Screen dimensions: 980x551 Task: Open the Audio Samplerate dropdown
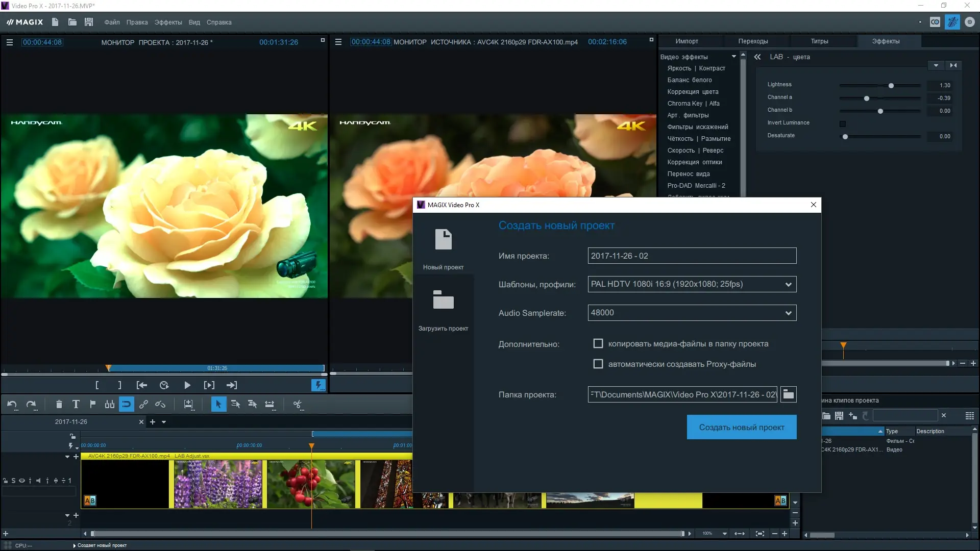tap(788, 313)
